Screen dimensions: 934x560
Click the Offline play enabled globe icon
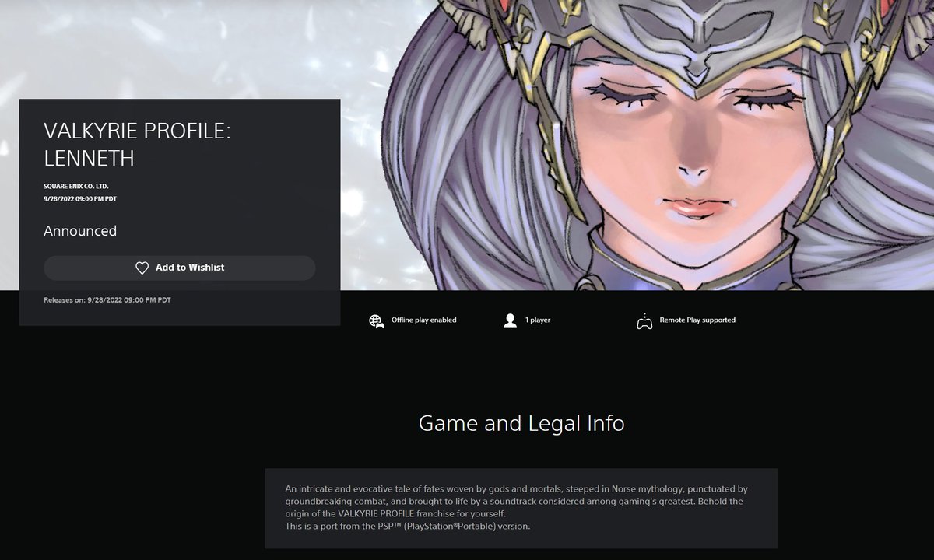point(377,320)
